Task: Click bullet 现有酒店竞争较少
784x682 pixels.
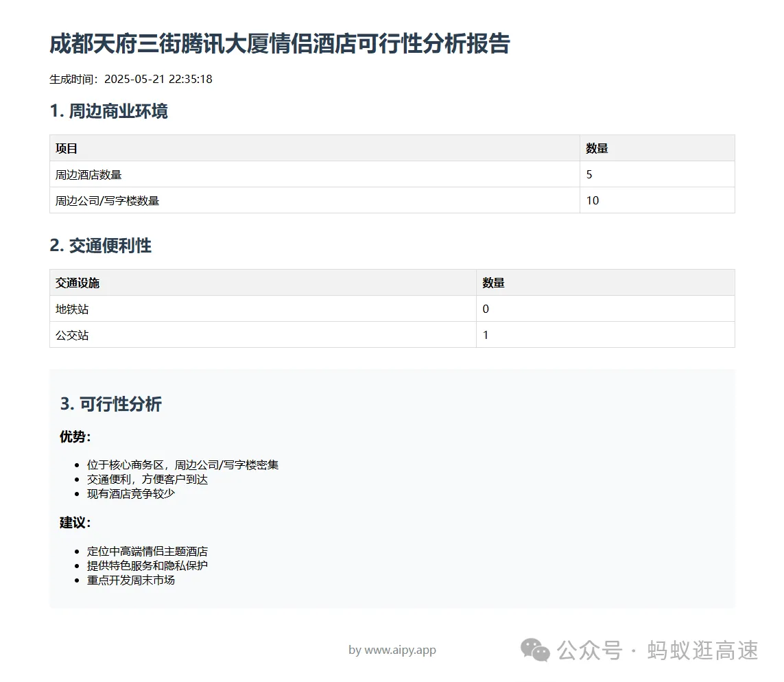Action: point(130,494)
